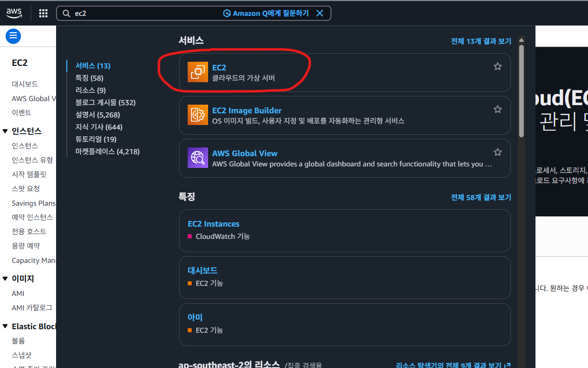Open the 아미 EC2 feature link

195,317
